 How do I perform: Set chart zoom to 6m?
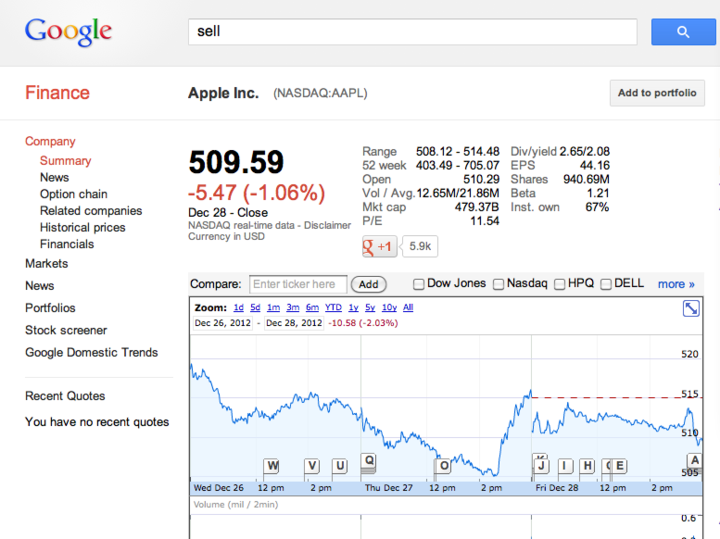(312, 308)
